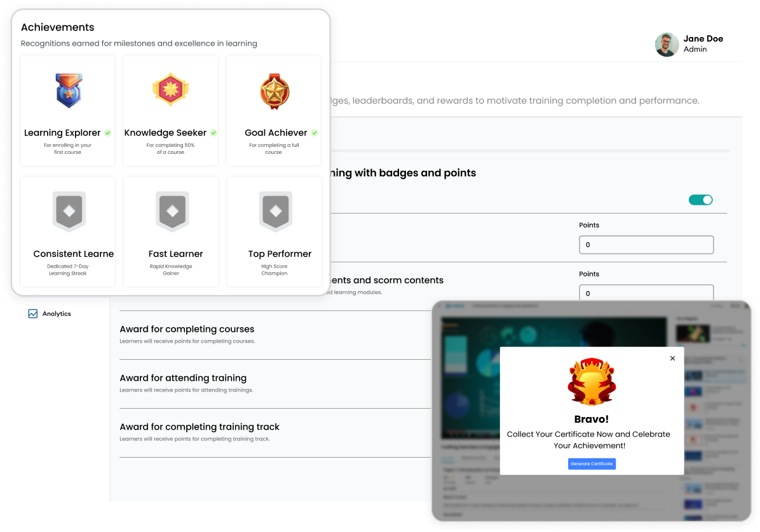Click the first Points input field
This screenshot has height=532, width=760.
tap(646, 245)
